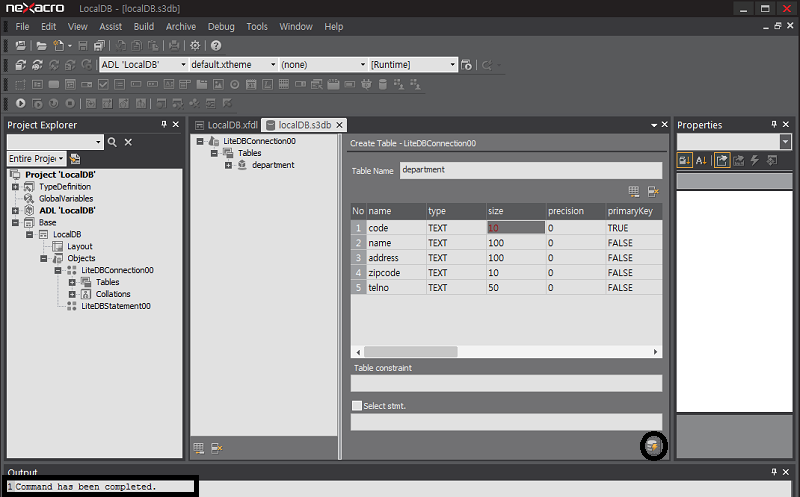This screenshot has height=497, width=800.
Task: Open the Assist menu
Action: point(110,27)
